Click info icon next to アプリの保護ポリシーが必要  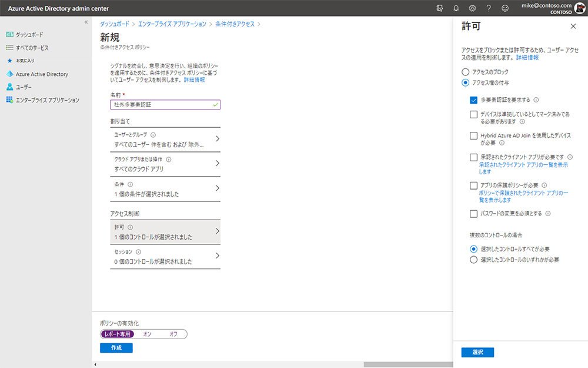[544, 185]
